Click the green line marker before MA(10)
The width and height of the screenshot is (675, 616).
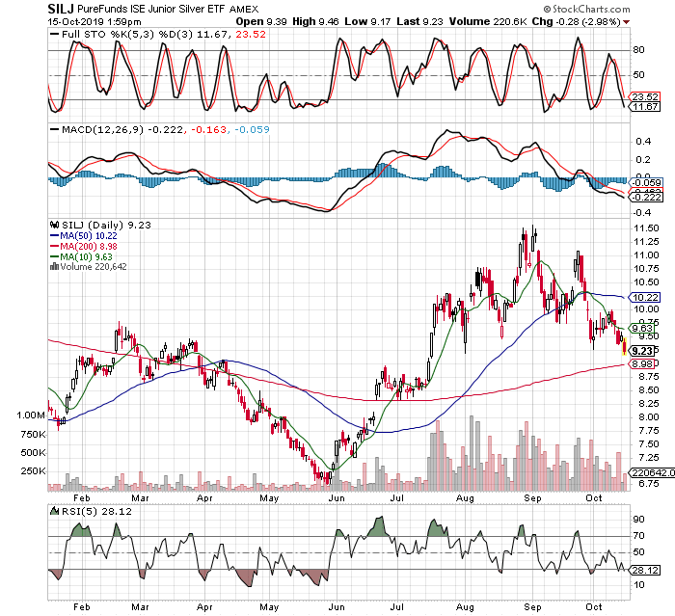[55, 257]
